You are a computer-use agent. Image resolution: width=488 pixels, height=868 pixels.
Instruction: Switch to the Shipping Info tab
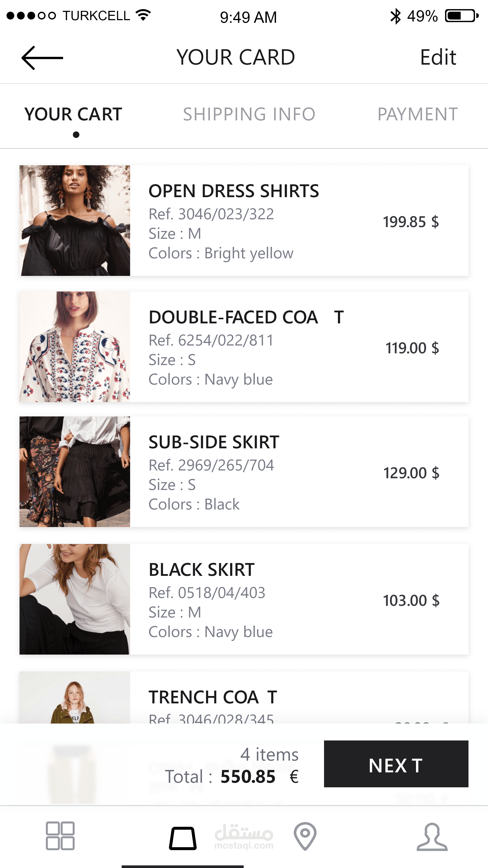pyautogui.click(x=249, y=114)
